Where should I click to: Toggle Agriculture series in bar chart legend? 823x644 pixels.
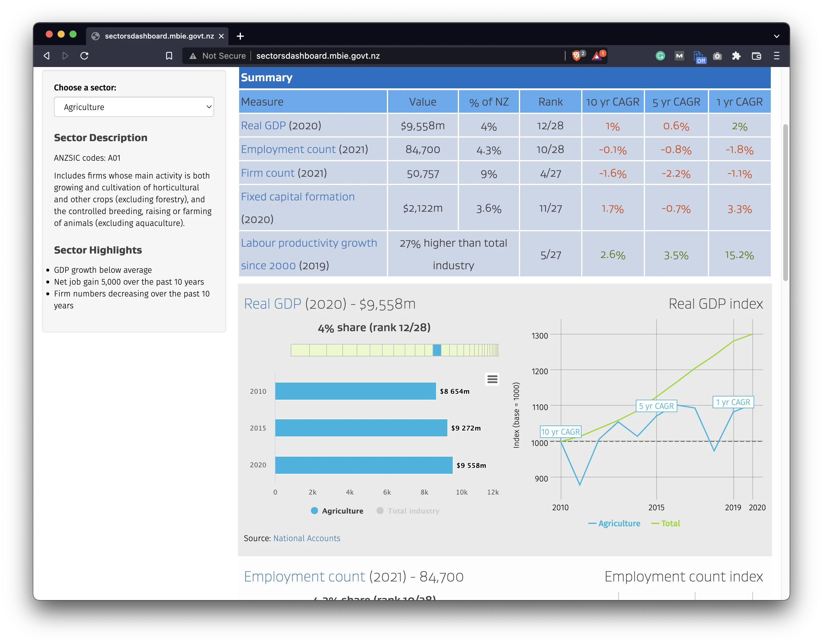click(337, 511)
